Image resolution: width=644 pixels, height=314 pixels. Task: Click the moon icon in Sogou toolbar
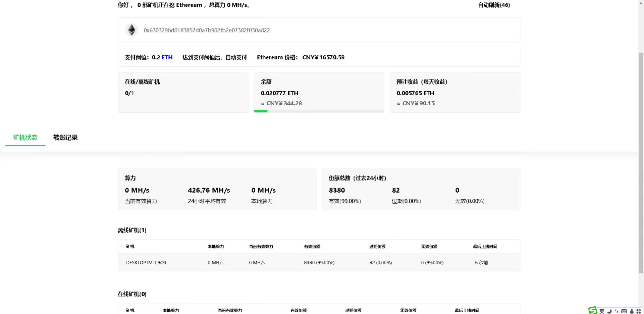[609, 311]
